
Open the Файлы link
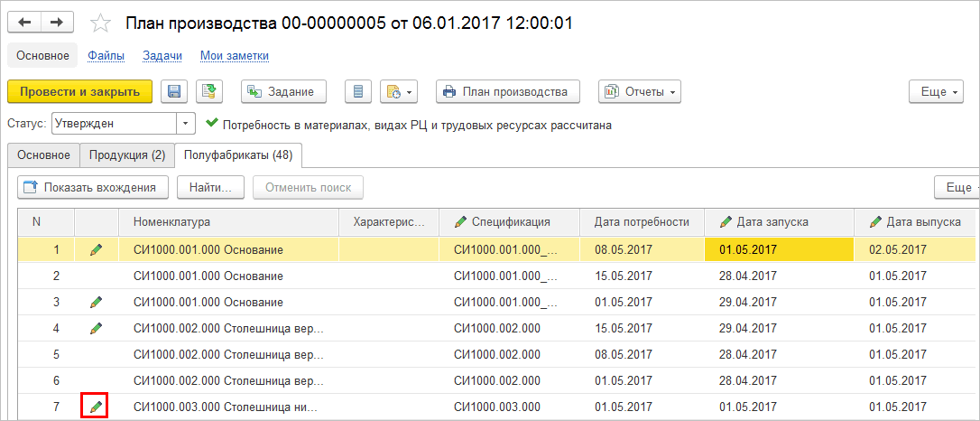tap(106, 56)
